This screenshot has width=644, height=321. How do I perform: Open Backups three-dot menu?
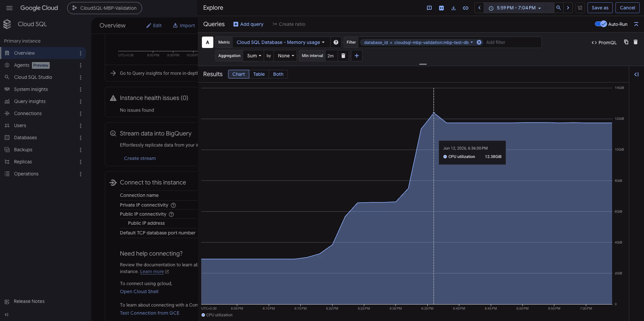tap(81, 150)
